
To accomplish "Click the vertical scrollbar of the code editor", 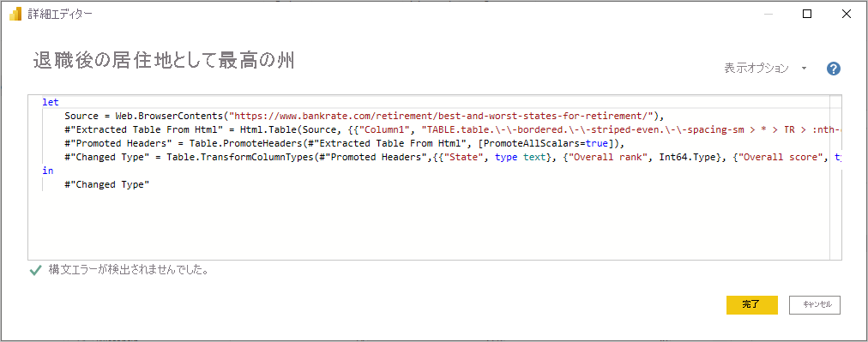I will point(836,177).
